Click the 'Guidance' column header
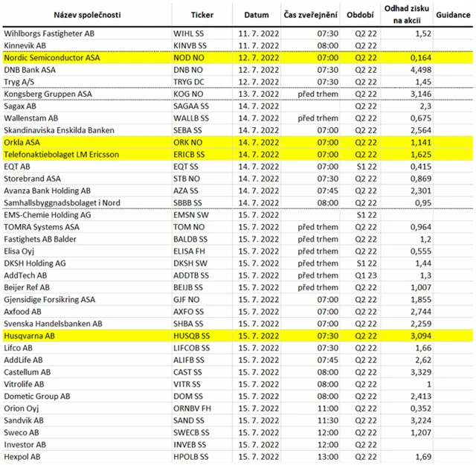476x465 pixels. click(453, 15)
